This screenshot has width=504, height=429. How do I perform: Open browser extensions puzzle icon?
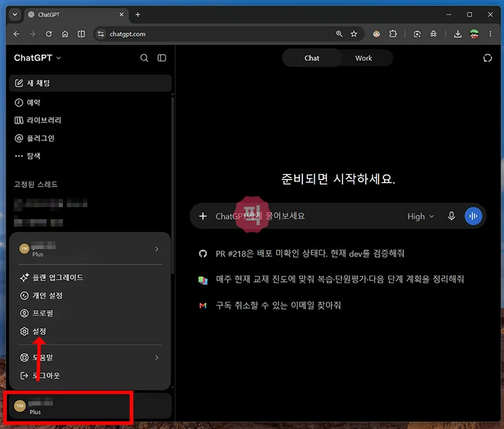(x=393, y=34)
